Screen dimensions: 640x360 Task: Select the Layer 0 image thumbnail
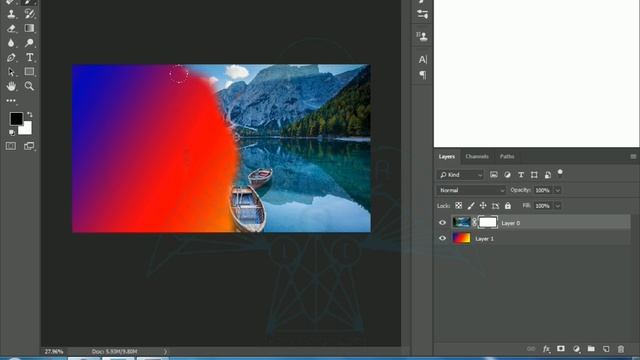[462, 222]
